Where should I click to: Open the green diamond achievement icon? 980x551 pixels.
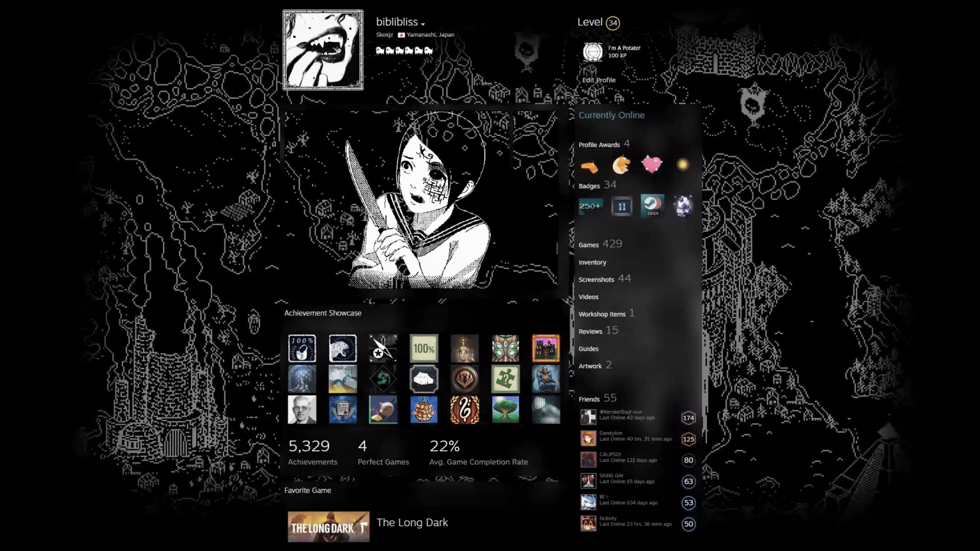383,379
